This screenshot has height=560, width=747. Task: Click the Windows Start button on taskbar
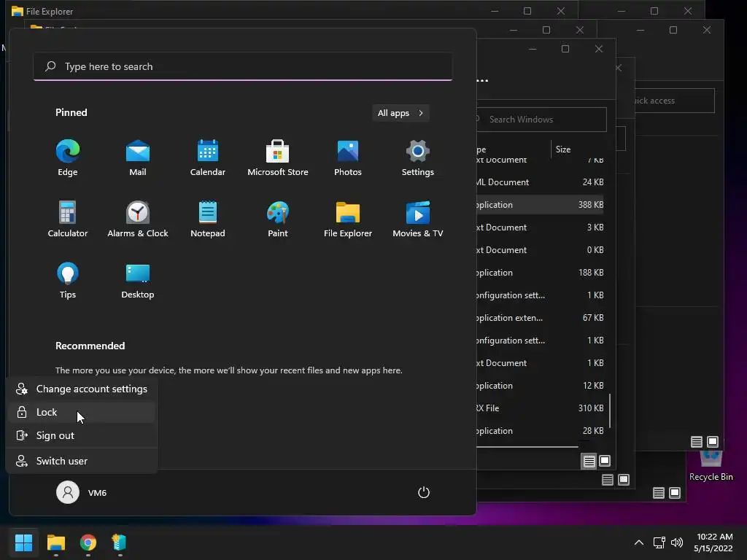[x=23, y=542]
